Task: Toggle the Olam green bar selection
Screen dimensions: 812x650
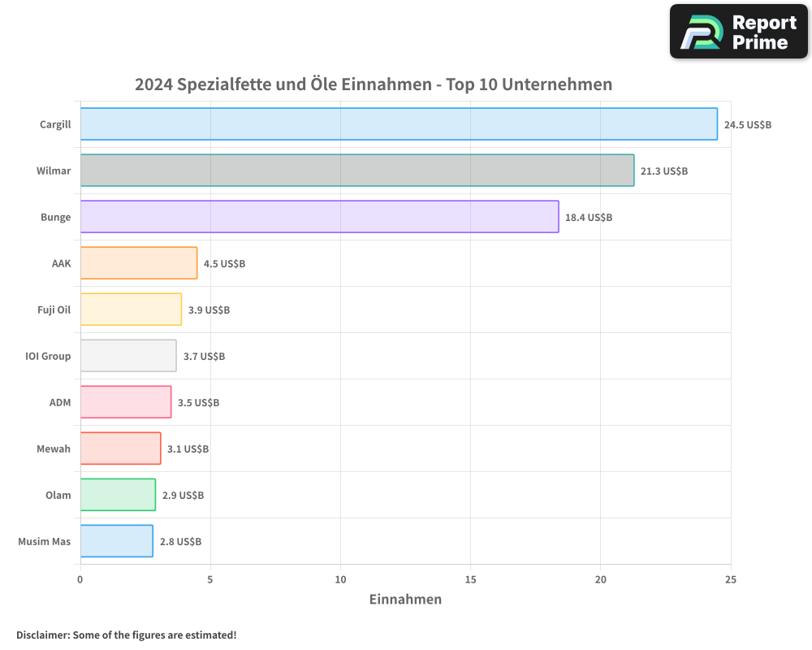Action: [117, 495]
